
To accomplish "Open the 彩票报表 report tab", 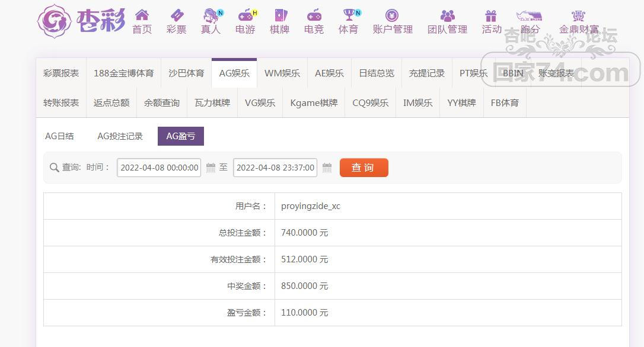I will pos(61,73).
